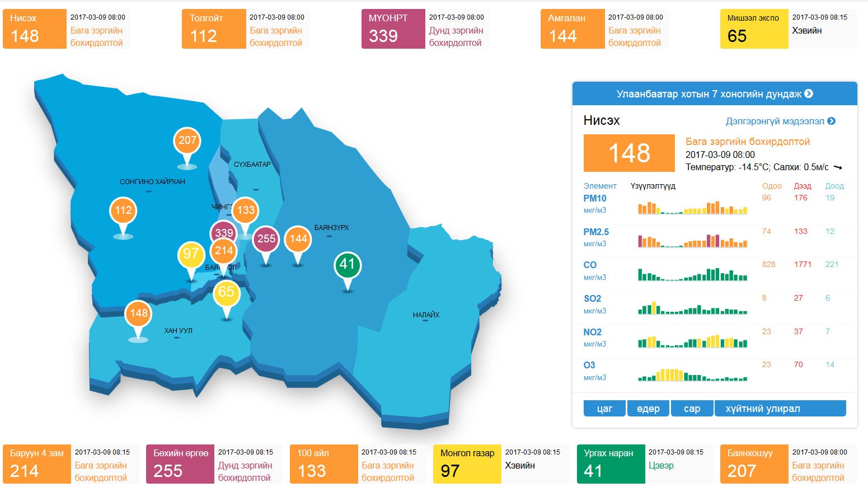Click the green 41 map pin
868x487 pixels.
click(348, 264)
